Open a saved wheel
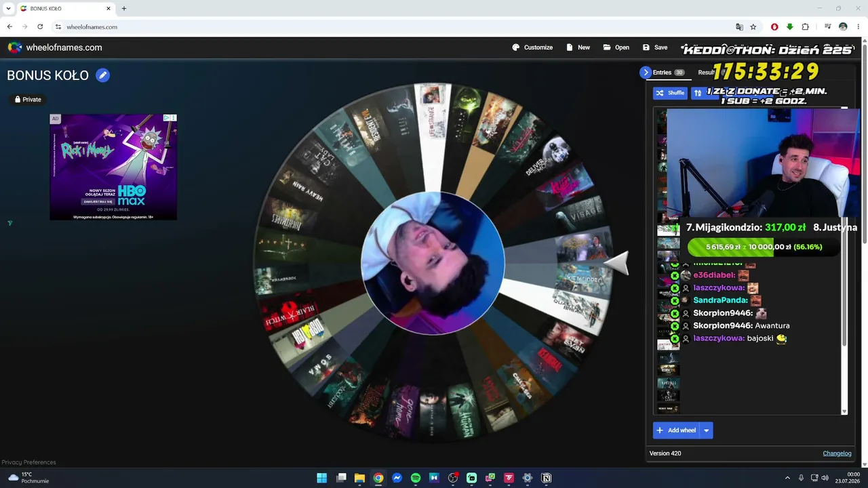This screenshot has width=868, height=488. pyautogui.click(x=616, y=47)
